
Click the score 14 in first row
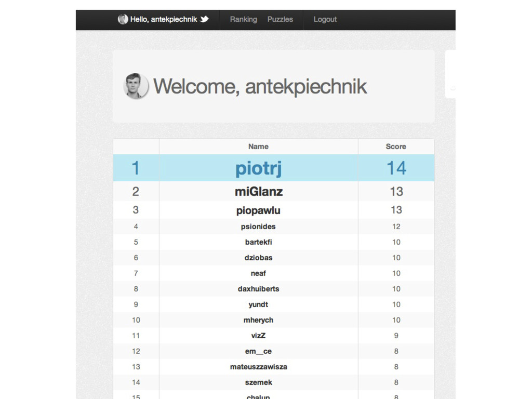[396, 168]
